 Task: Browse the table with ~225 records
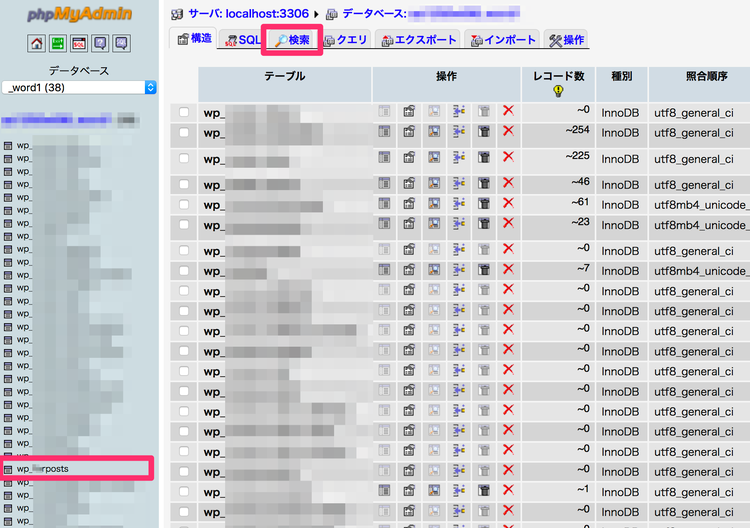[384, 157]
